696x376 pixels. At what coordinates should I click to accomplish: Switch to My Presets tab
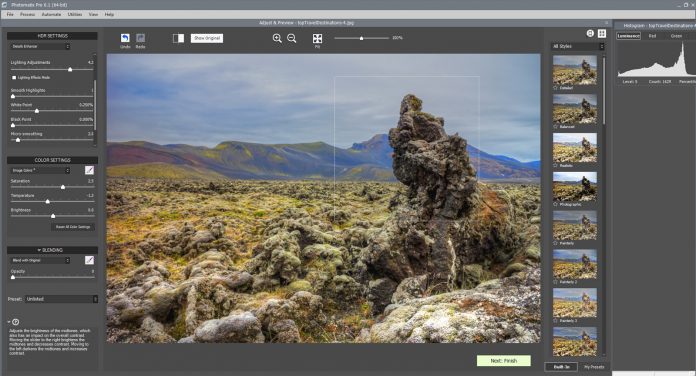[x=594, y=367]
